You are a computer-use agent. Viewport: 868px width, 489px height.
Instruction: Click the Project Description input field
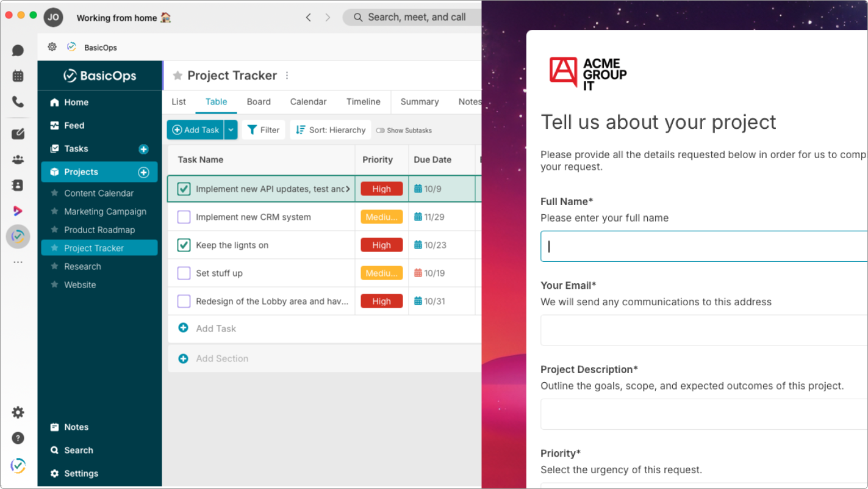coord(704,414)
